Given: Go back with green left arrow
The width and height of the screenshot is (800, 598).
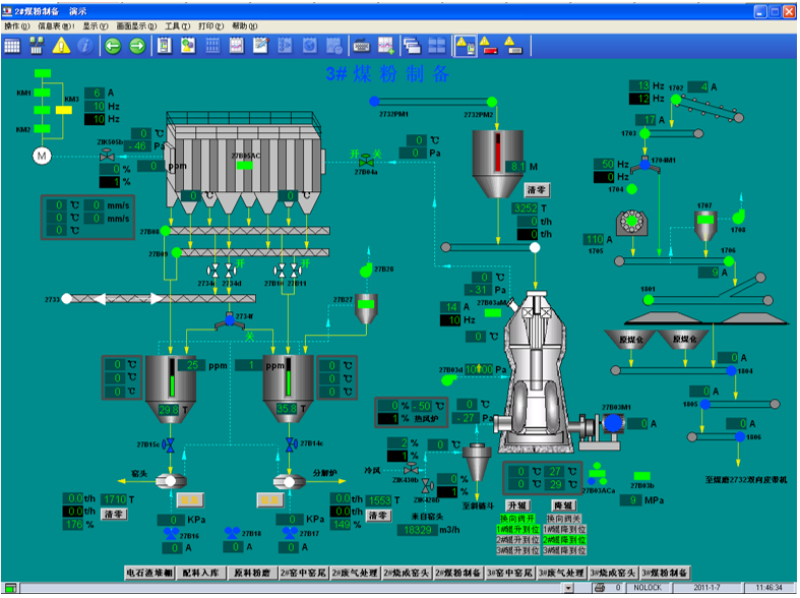Looking at the screenshot, I should [x=113, y=46].
